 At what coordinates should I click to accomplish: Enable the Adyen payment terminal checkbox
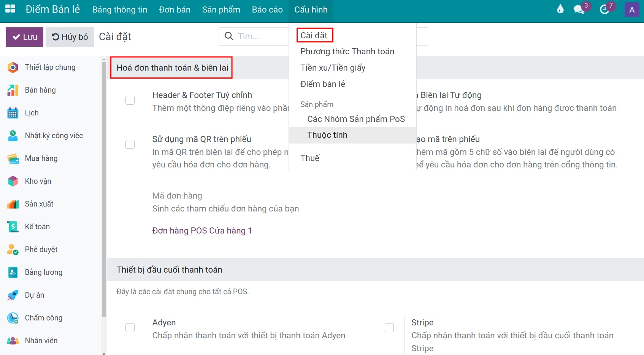(x=130, y=328)
